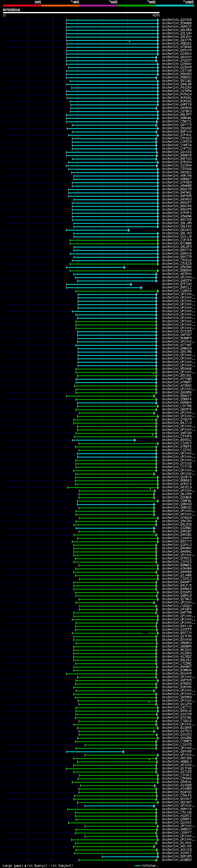Click the white query sequence bar 1-628

[81, 13]
